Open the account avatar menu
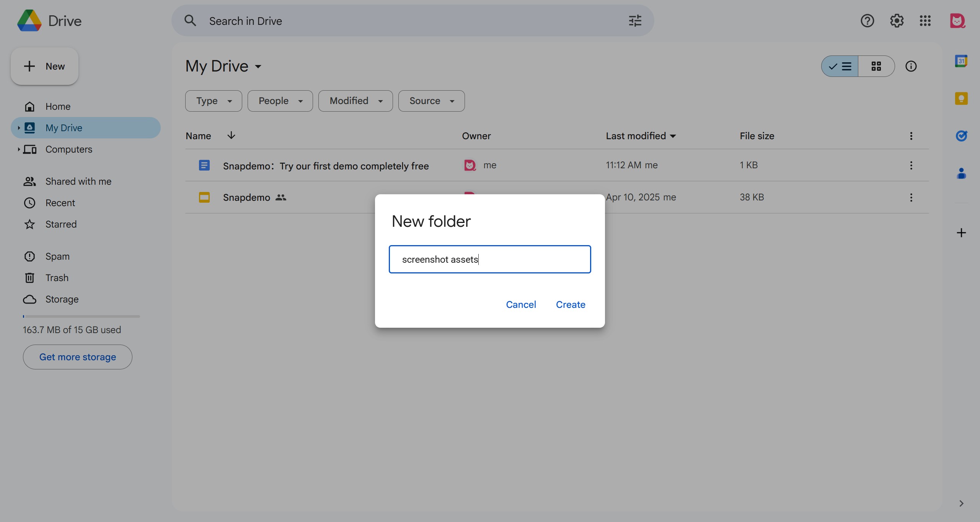This screenshot has height=522, width=980. point(957,21)
